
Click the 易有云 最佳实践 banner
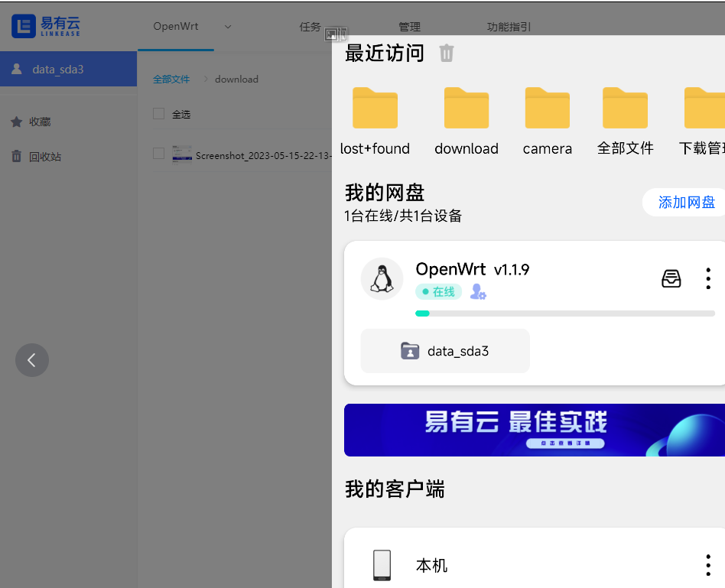(534, 430)
